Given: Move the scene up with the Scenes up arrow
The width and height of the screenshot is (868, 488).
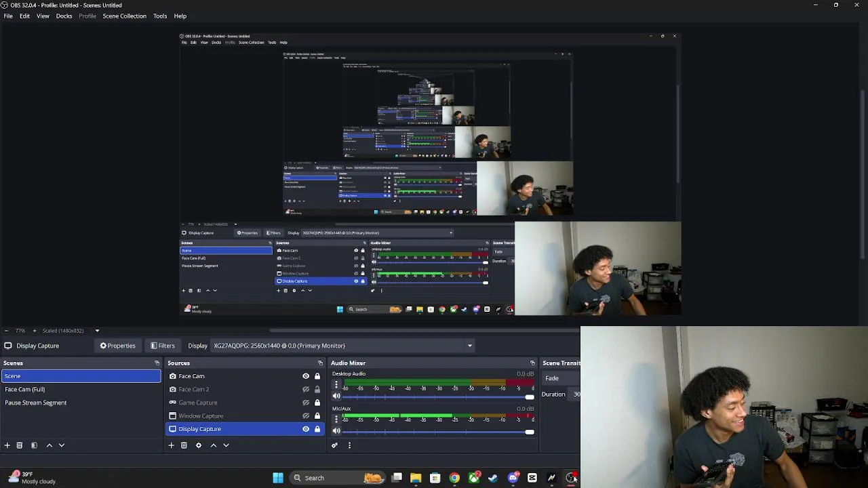Looking at the screenshot, I should coord(49,445).
